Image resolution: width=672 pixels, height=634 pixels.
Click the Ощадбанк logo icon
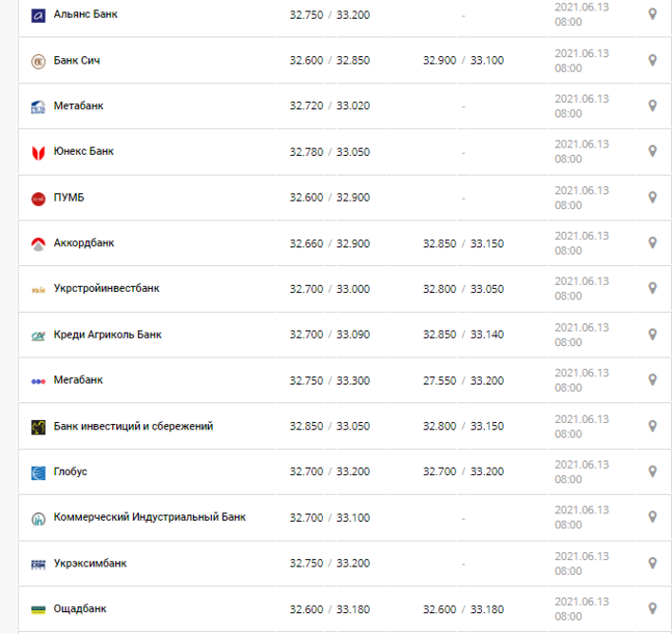38,610
